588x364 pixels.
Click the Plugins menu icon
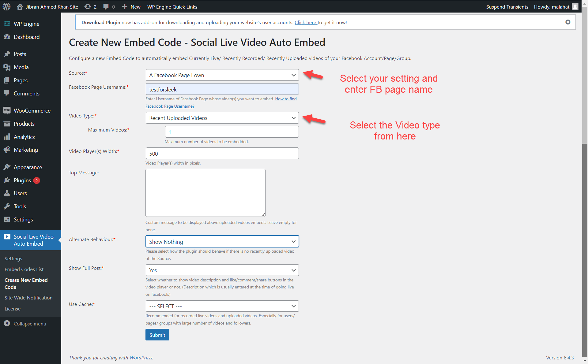(7, 180)
